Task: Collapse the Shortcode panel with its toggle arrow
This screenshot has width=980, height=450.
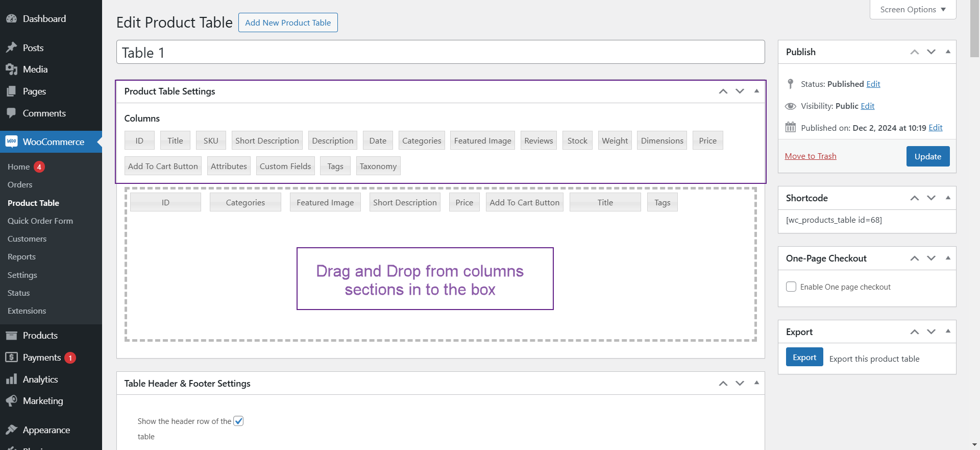Action: (x=948, y=198)
